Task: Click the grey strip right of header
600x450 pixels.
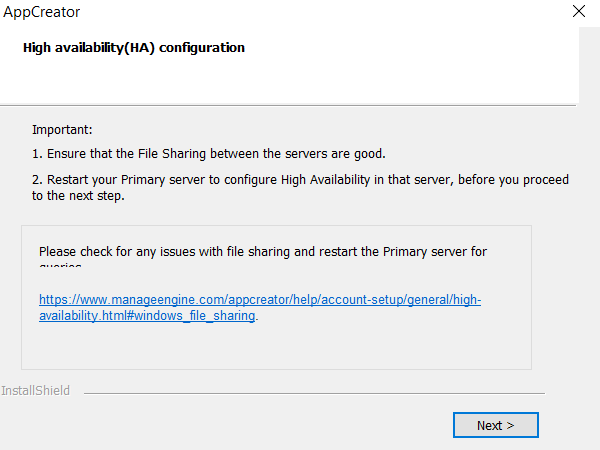Action: coord(588,65)
